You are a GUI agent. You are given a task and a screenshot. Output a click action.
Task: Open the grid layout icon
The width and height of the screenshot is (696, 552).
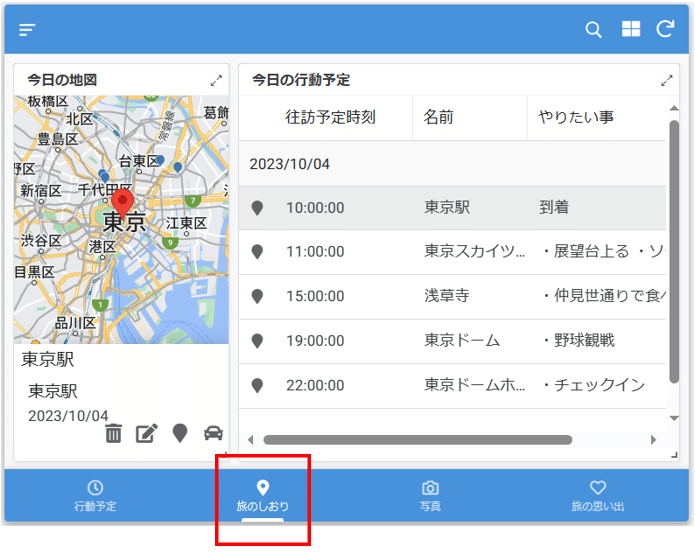[631, 30]
